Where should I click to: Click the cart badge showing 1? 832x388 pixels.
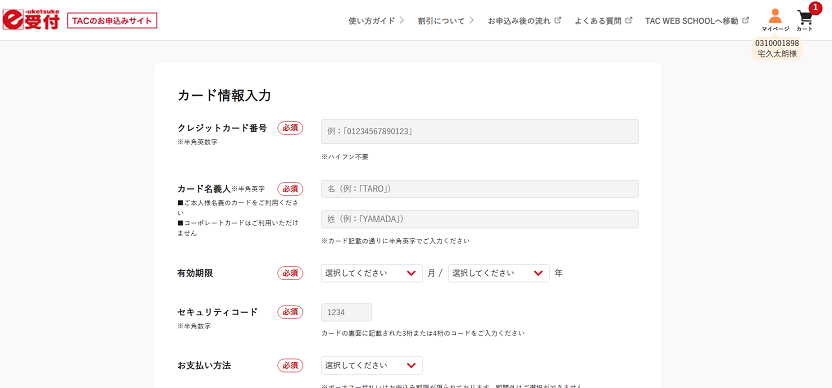[815, 8]
